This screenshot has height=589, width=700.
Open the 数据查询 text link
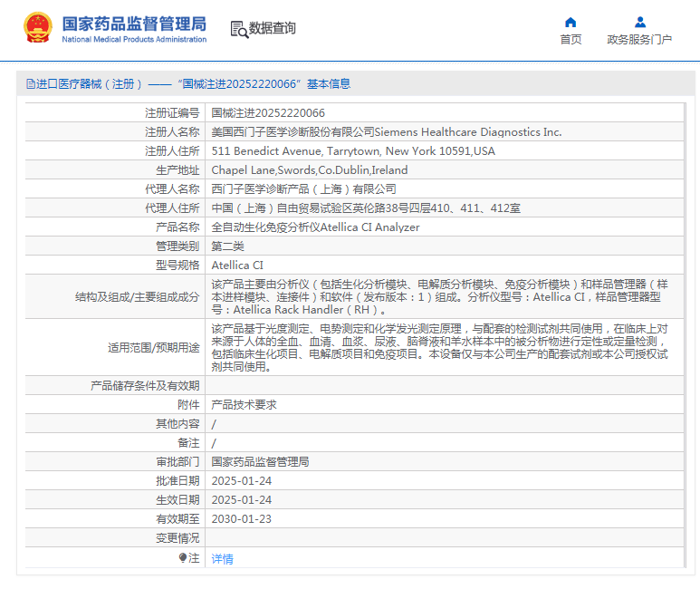point(273,28)
